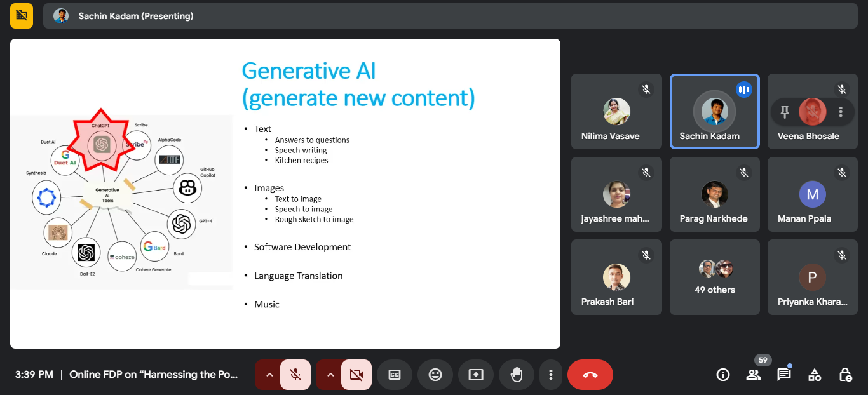Click the GitHub Copilot logo in the slide
This screenshot has height=395, width=868.
click(x=187, y=187)
